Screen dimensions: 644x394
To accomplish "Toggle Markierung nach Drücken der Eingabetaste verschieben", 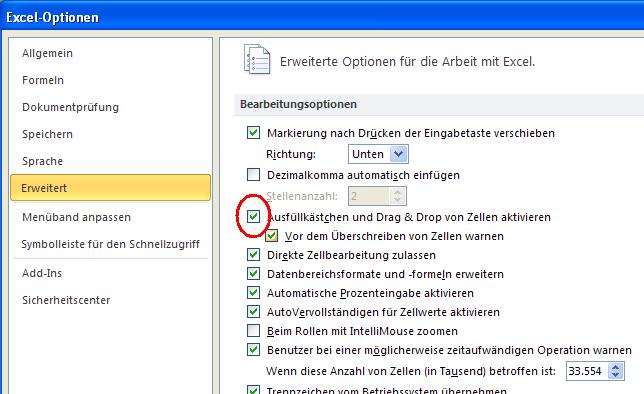I will tap(253, 133).
